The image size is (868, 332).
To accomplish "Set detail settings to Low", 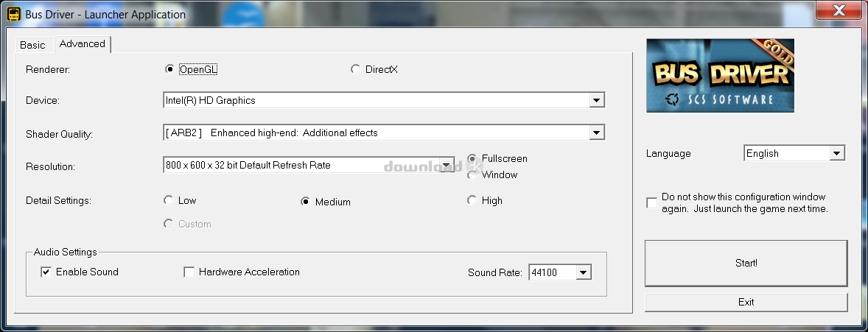I will click(x=169, y=200).
